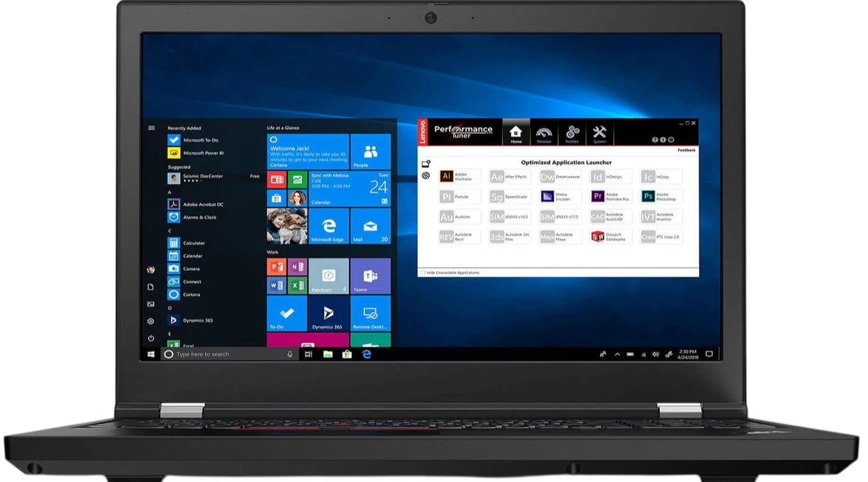Open the Word tile in the Work group

pyautogui.click(x=277, y=285)
